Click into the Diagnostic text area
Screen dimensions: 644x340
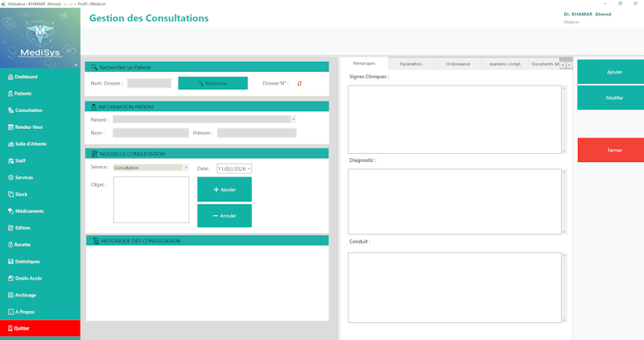(x=455, y=202)
